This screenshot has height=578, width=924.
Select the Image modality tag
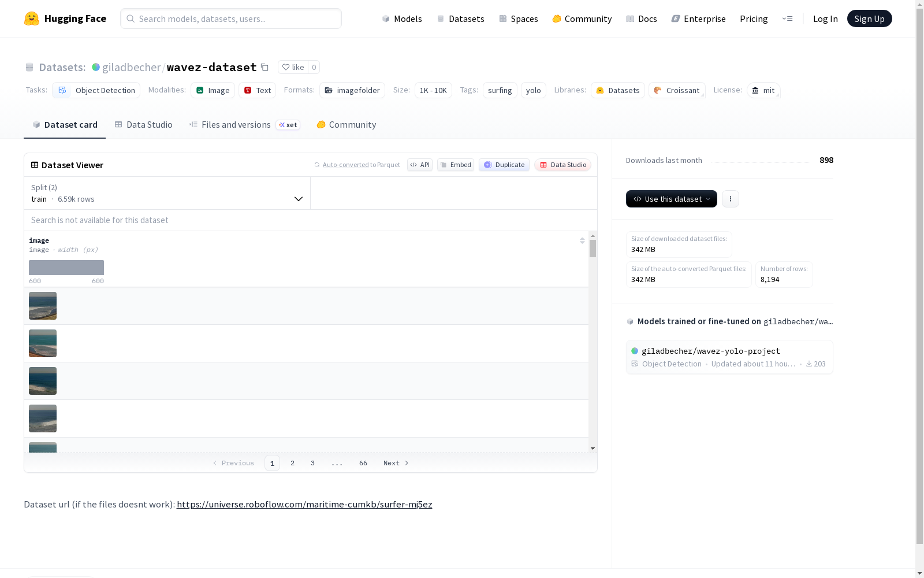(213, 90)
